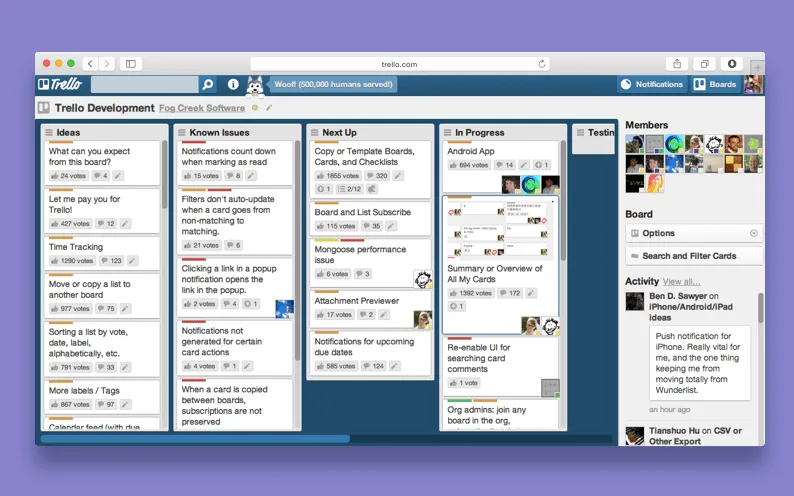Open the Boards menu in header
Viewport: 794px width, 496px height.
click(x=714, y=84)
